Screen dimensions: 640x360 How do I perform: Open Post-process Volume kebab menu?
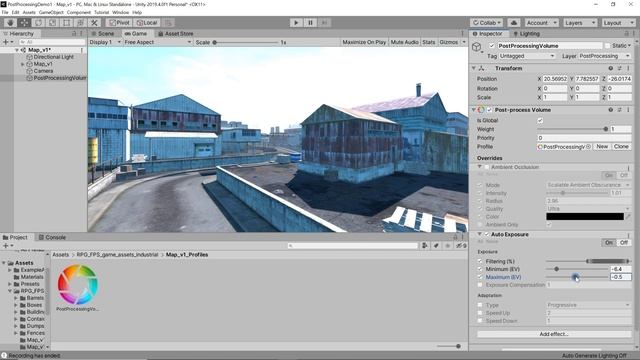point(628,110)
